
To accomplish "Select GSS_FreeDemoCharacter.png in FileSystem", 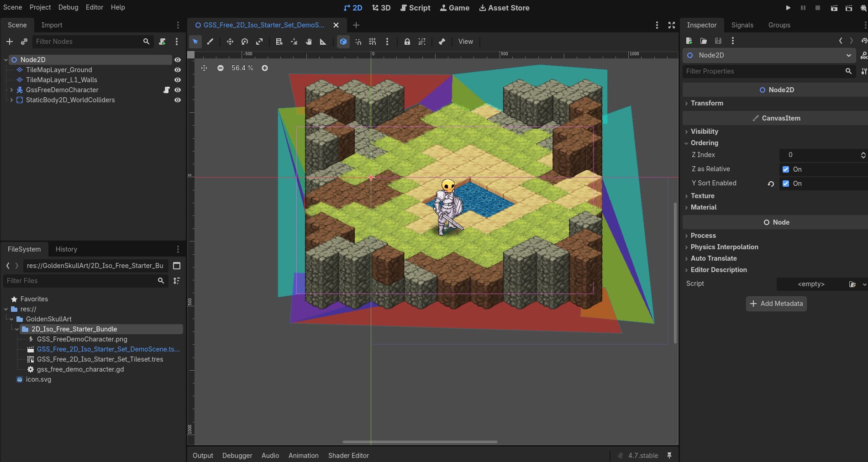I will (x=82, y=339).
